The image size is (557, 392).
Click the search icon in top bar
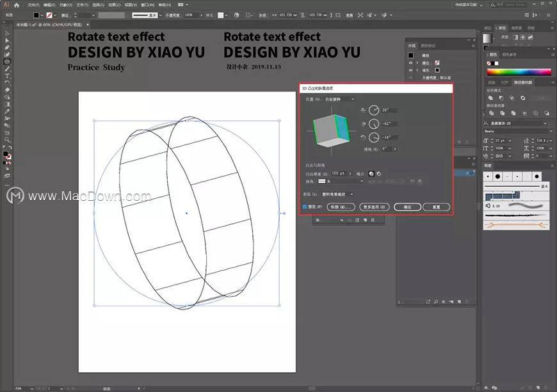492,5
